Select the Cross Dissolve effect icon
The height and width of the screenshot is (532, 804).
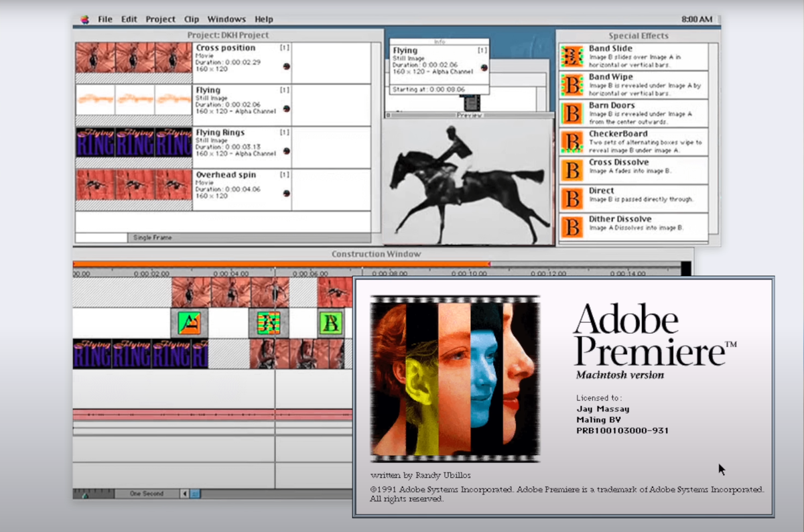click(572, 170)
